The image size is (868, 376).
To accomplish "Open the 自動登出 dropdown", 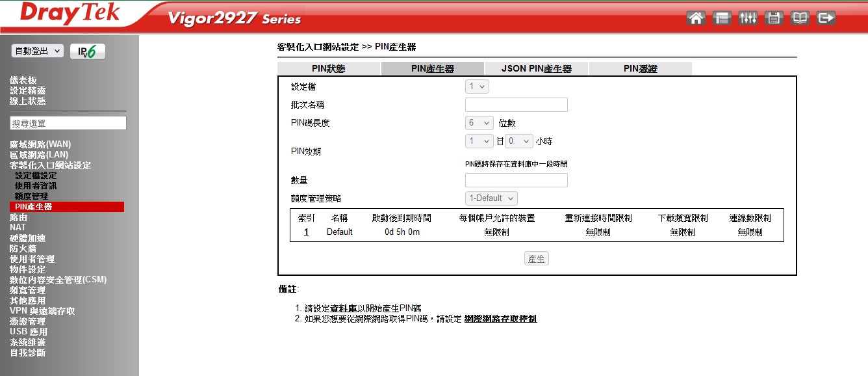I will coord(38,51).
